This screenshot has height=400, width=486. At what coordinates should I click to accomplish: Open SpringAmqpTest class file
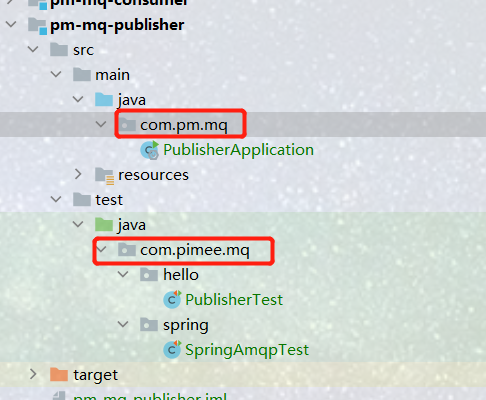coord(247,350)
